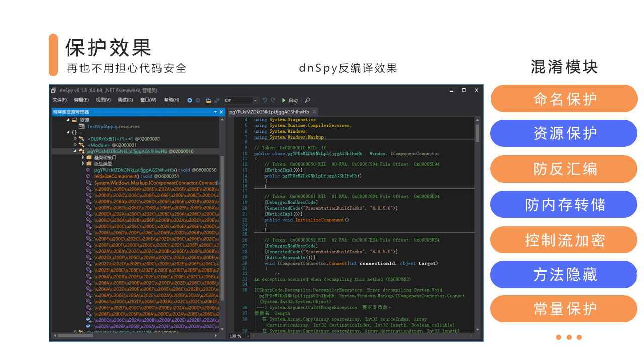644x362 pixels.
Task: Click the open file folder toolbar icon
Action: pyautogui.click(x=208, y=100)
